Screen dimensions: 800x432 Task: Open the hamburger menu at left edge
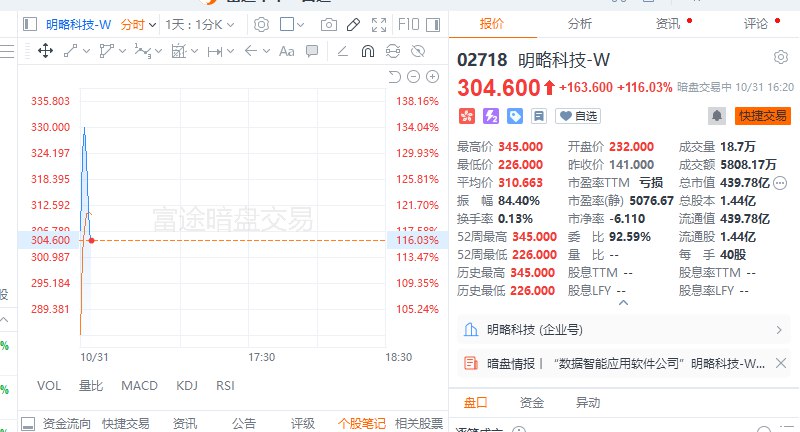click(7, 51)
